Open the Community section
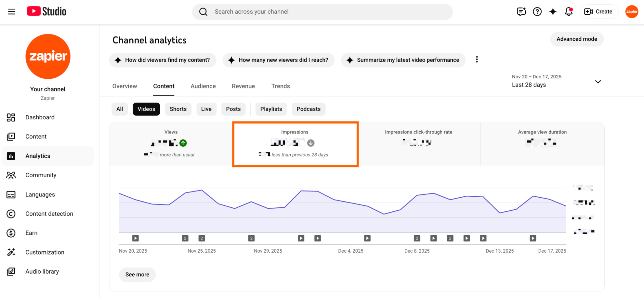Viewport: 644px width, 299px height. (41, 175)
